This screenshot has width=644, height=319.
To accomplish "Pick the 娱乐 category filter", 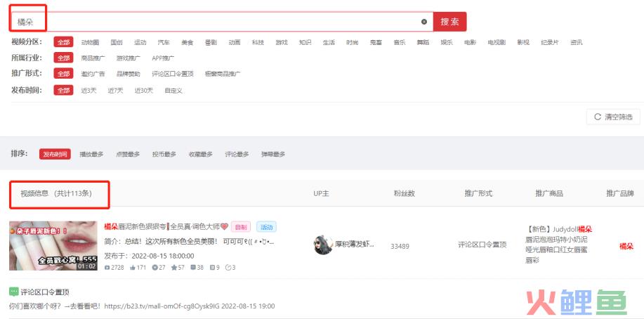I will point(447,42).
